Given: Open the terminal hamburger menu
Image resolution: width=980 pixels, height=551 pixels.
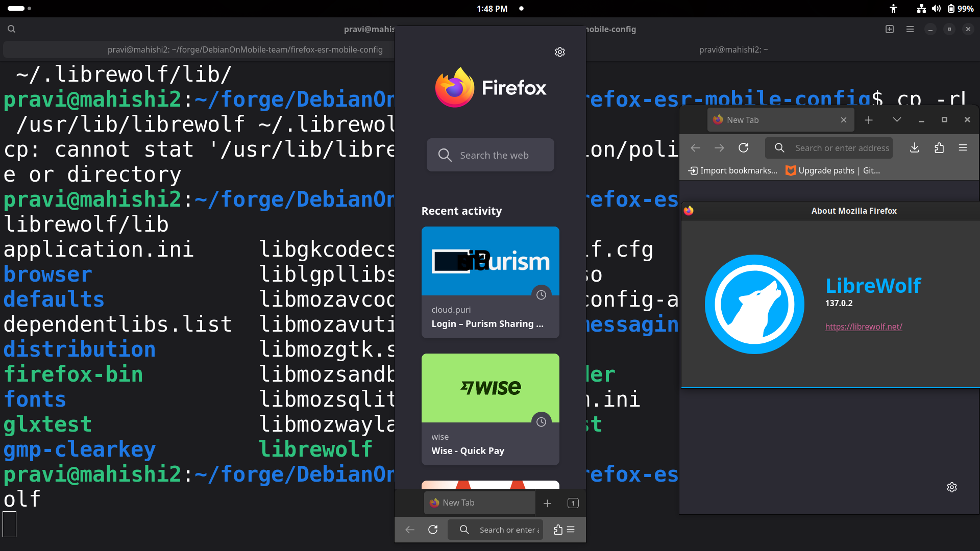Looking at the screenshot, I should (910, 29).
